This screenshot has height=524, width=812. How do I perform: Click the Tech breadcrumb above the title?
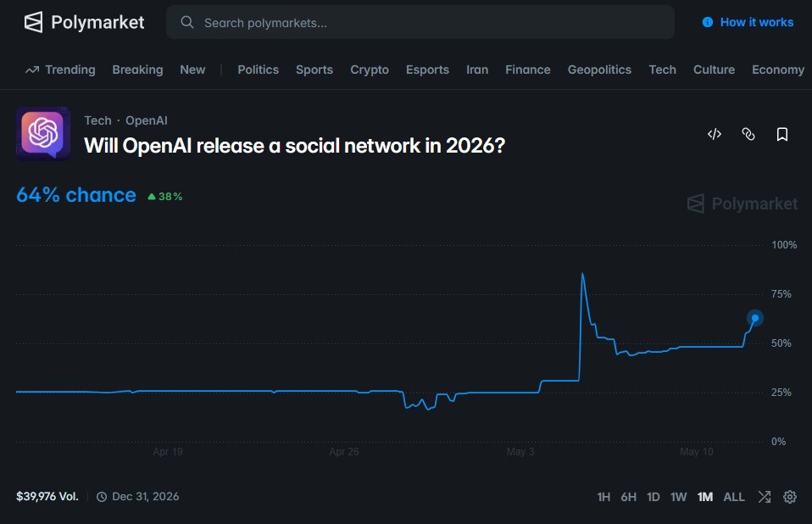97,120
